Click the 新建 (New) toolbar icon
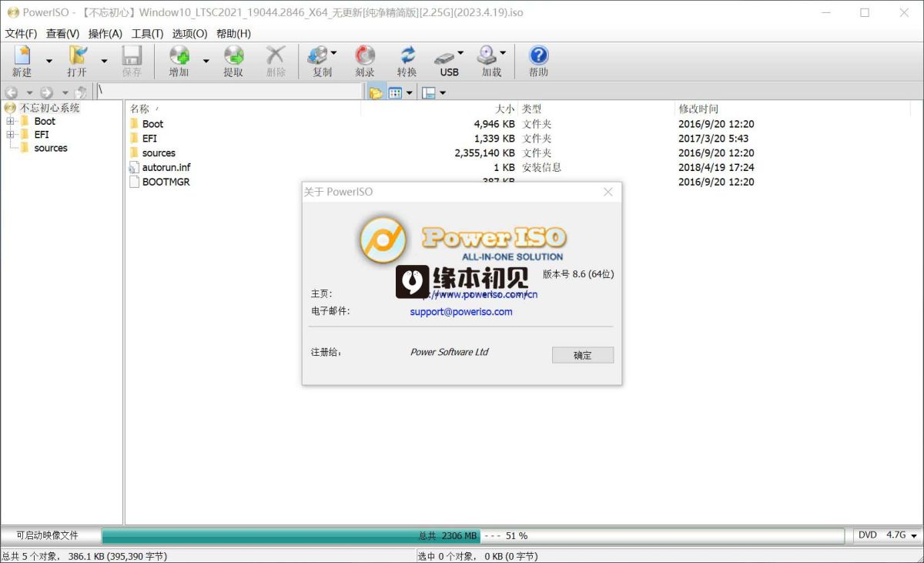Viewport: 924px width, 563px height. pyautogui.click(x=22, y=55)
